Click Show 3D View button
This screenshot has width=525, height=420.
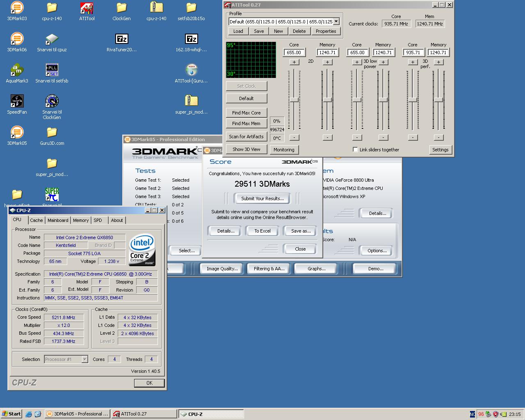click(x=246, y=149)
